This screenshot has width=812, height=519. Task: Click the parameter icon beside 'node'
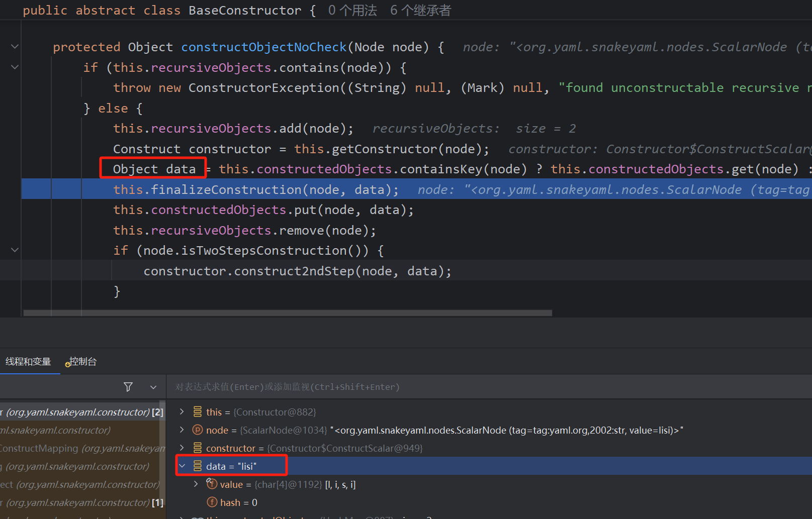(198, 430)
